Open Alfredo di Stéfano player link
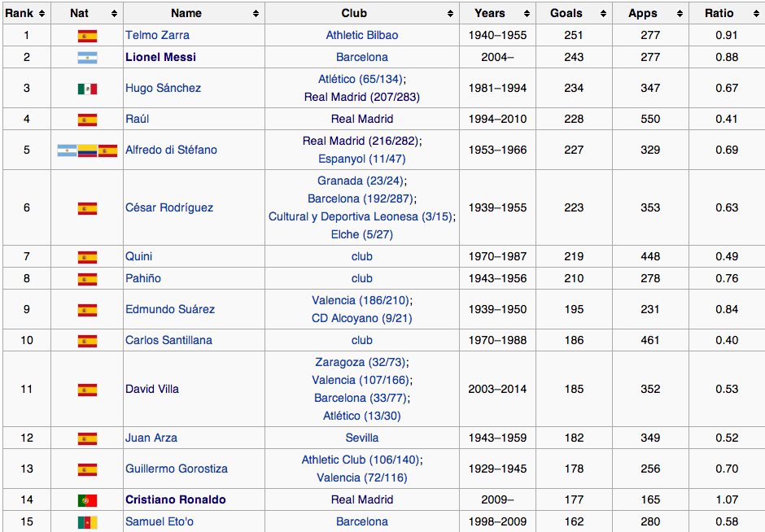765x532 pixels. click(171, 150)
